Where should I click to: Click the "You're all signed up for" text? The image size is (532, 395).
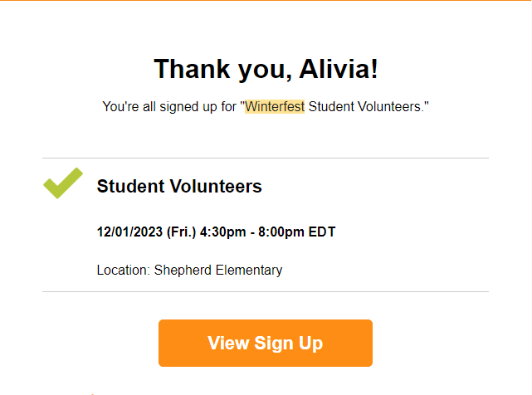point(169,107)
